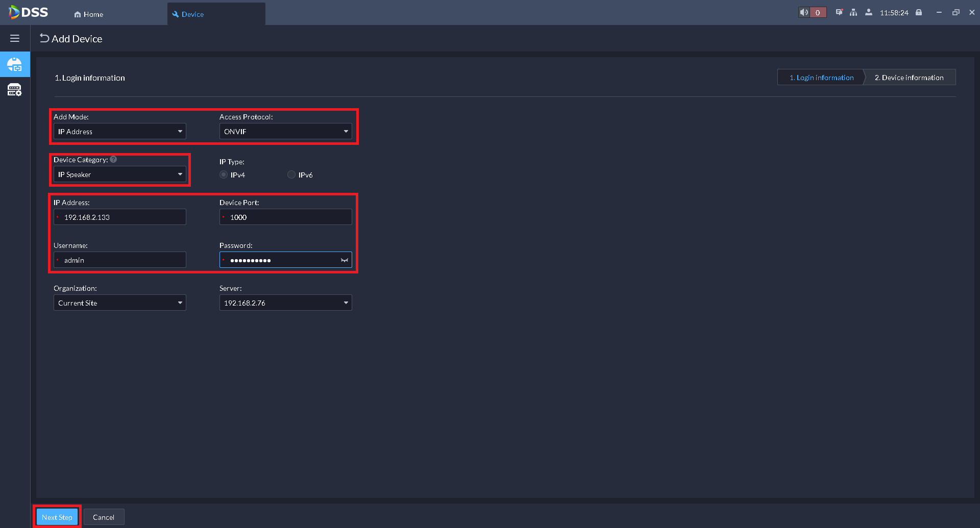Click the network topology icon
This screenshot has height=528, width=980.
tap(853, 12)
